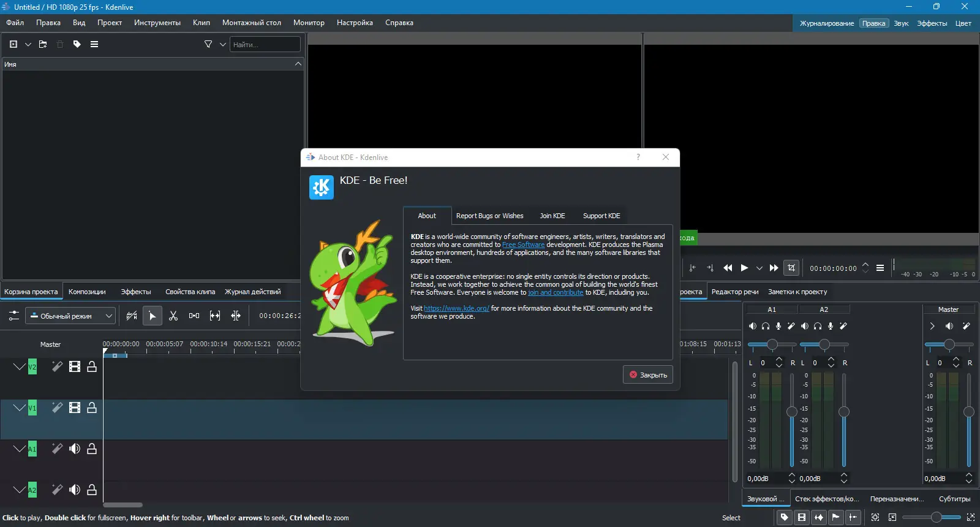This screenshot has height=527, width=980.
Task: Select the Slip tool in timeline toolbar
Action: [x=215, y=316]
